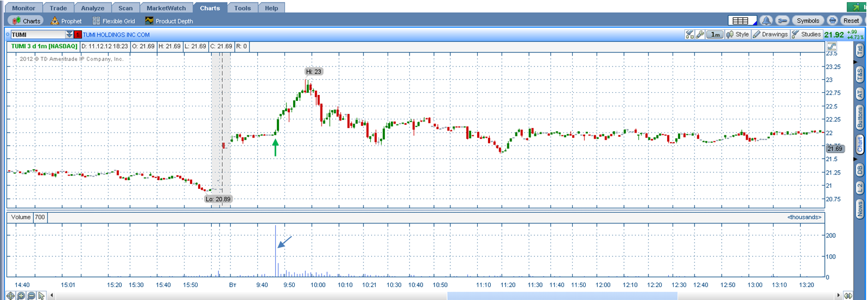Click the Symbols button

pos(807,21)
